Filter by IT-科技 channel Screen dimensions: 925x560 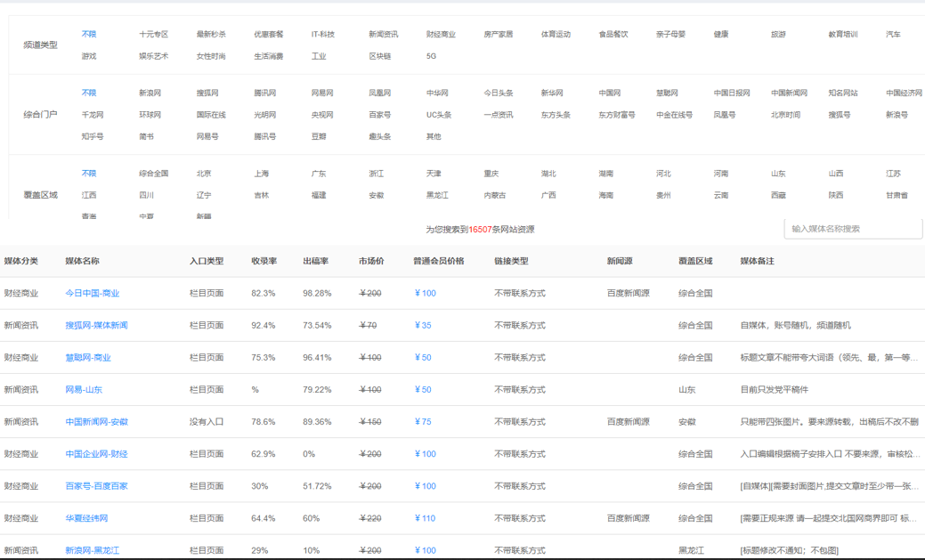(322, 34)
